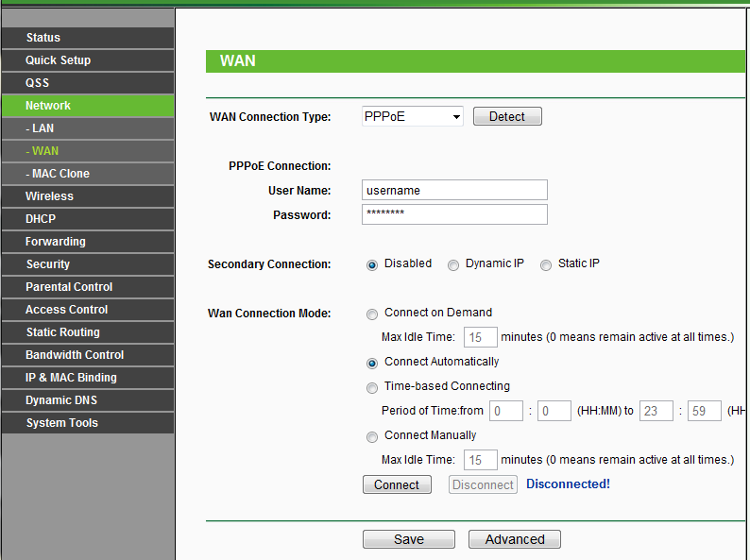Select the Network menu section
The width and height of the screenshot is (750, 560).
[88, 106]
